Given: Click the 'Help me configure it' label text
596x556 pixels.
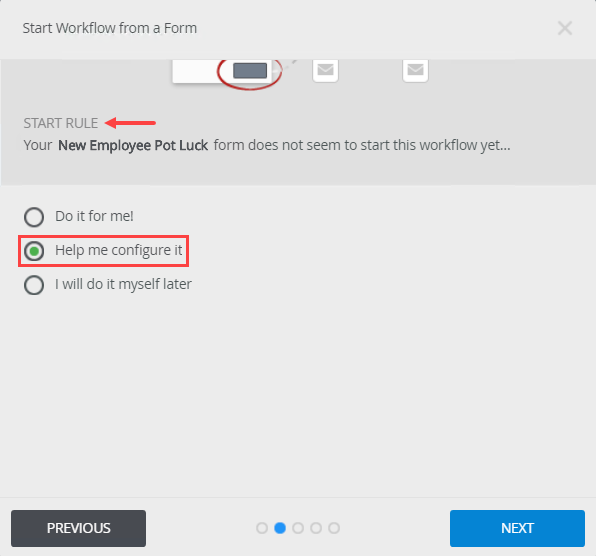Looking at the screenshot, I should click(119, 250).
